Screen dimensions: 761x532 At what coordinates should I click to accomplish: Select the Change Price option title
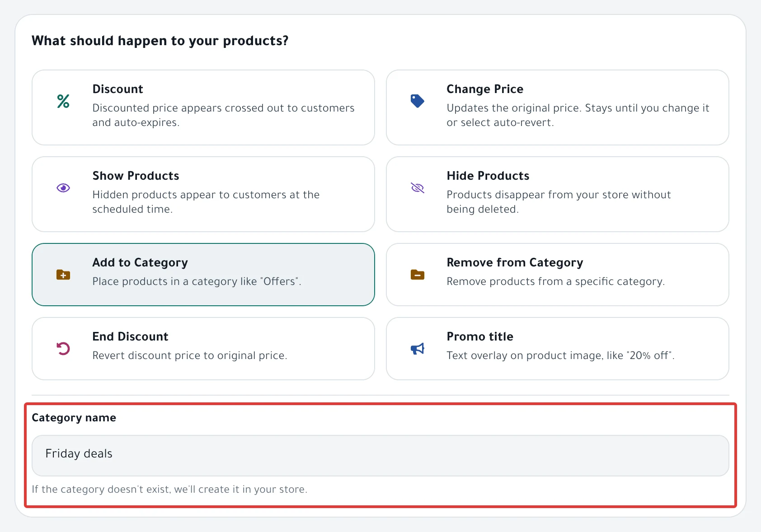(x=485, y=89)
